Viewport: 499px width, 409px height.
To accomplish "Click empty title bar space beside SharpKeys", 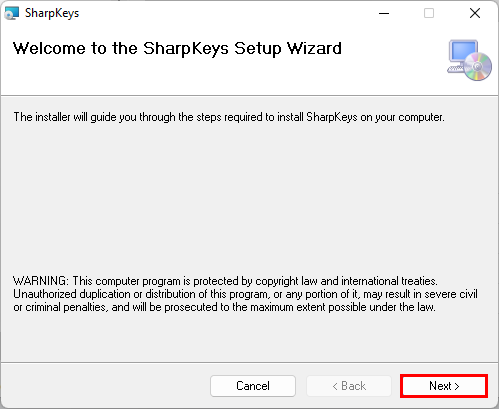I will [227, 13].
